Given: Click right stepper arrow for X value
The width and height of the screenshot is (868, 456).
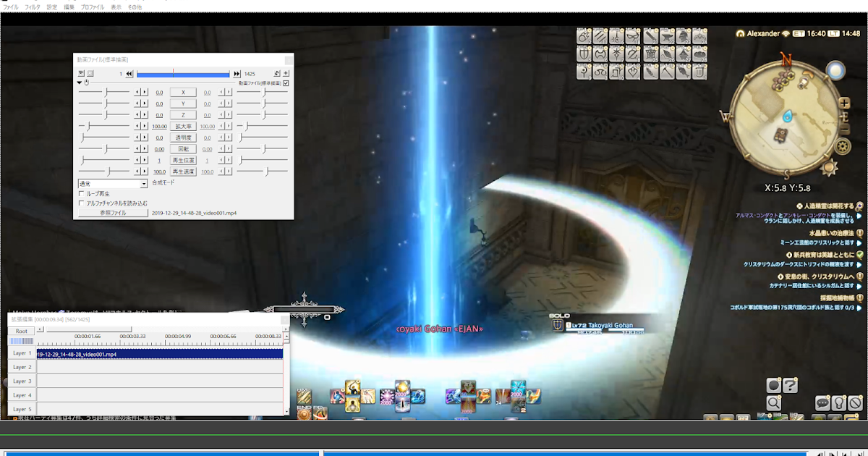Looking at the screenshot, I should click(x=145, y=93).
